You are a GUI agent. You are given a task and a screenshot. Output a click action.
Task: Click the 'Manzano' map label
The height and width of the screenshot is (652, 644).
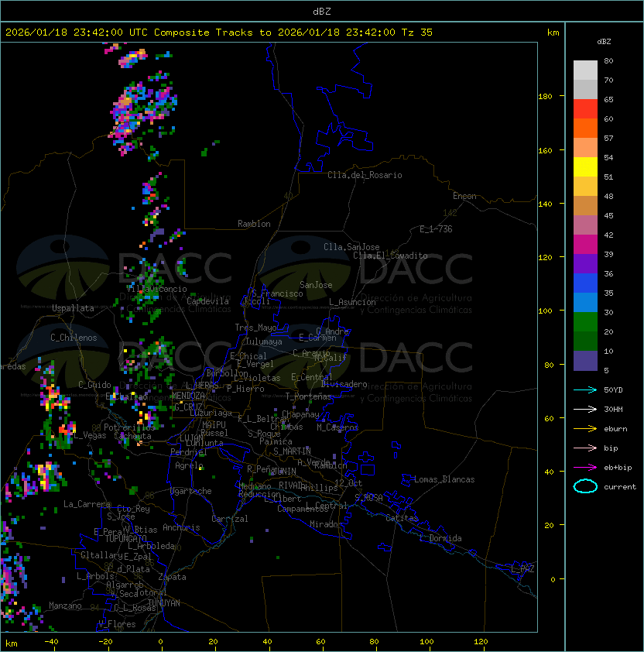[x=65, y=606]
